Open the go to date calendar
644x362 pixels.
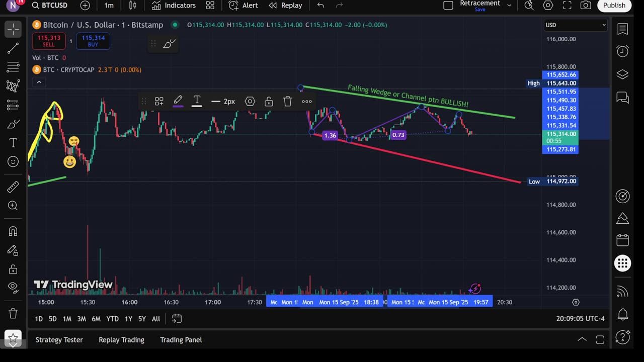click(x=177, y=319)
